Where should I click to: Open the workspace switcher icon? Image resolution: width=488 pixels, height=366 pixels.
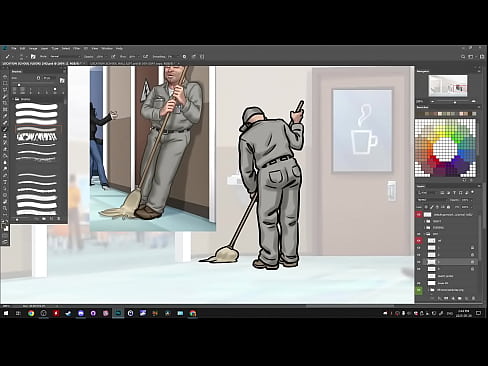tap(471, 57)
